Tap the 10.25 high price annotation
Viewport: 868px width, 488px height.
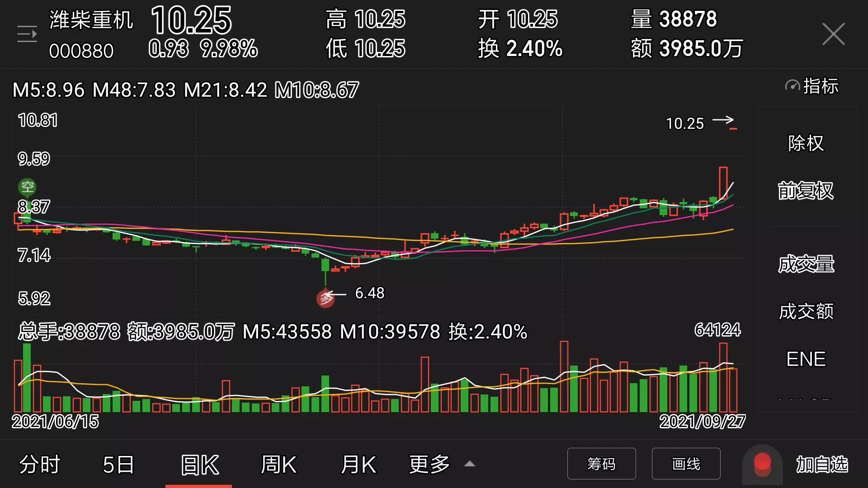point(684,124)
